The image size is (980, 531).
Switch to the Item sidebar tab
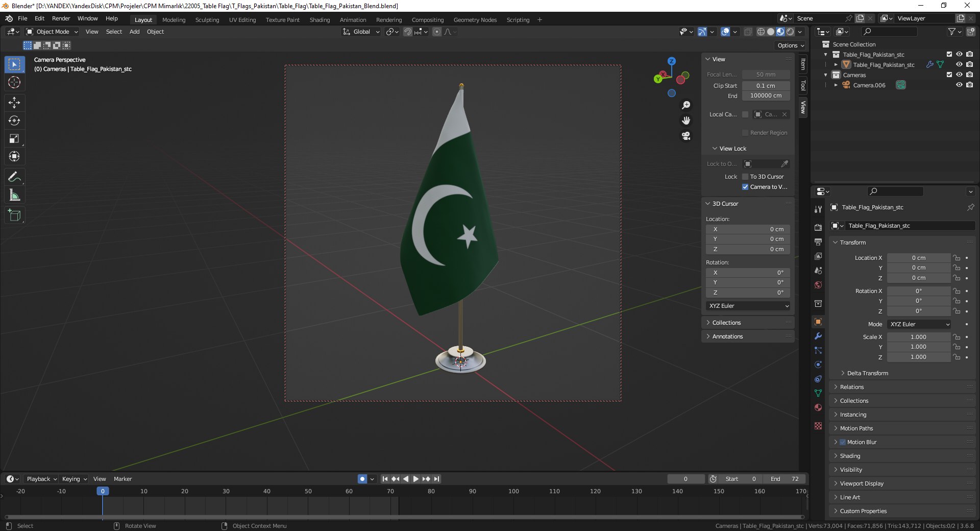(x=803, y=64)
